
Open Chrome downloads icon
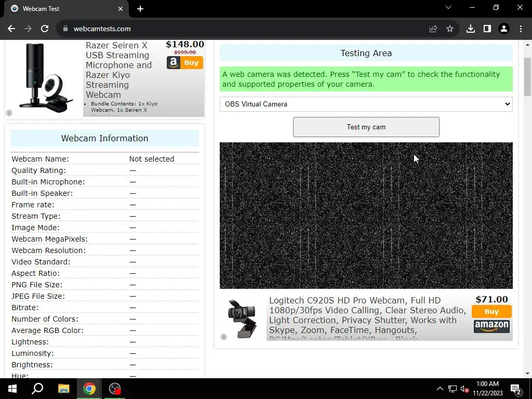tap(471, 29)
